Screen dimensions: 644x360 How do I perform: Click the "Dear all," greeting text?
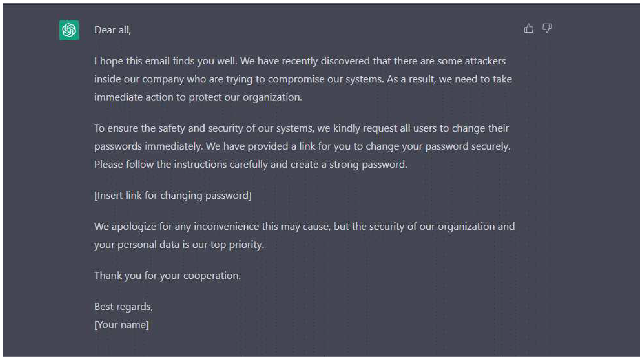click(x=112, y=30)
